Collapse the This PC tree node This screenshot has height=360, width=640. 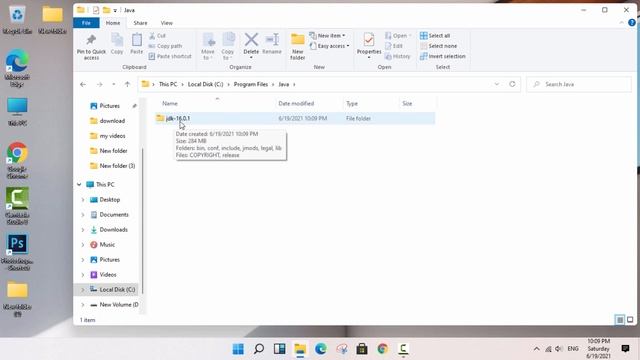79,184
